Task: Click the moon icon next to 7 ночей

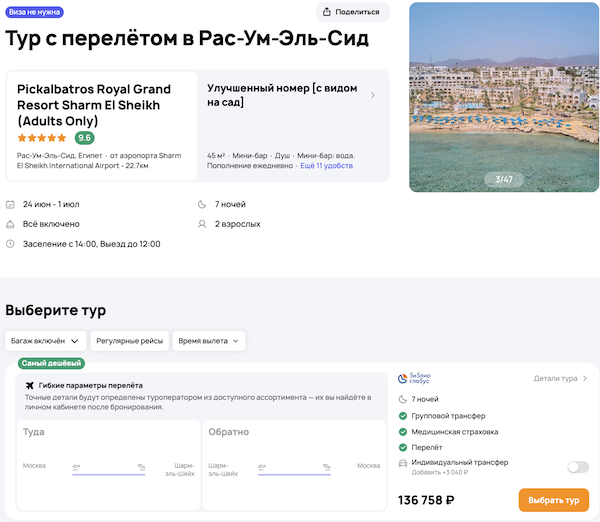Action: point(202,204)
